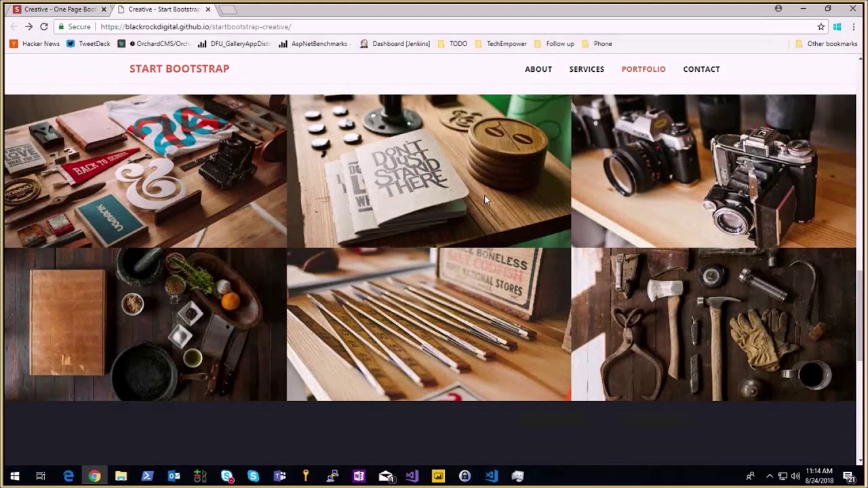Viewport: 868px width, 488px height.
Task: Switch to Google Chrome on the taskbar
Action: pyautogui.click(x=94, y=476)
